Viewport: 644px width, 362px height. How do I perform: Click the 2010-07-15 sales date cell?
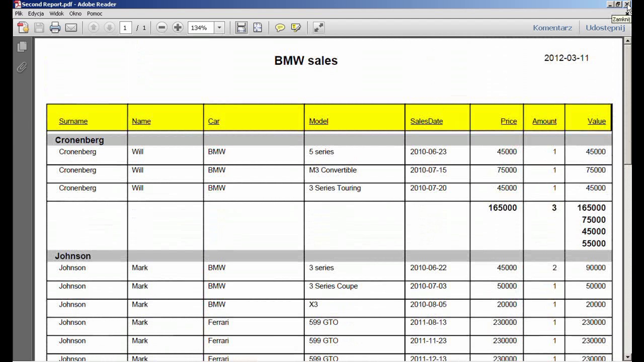[429, 170]
